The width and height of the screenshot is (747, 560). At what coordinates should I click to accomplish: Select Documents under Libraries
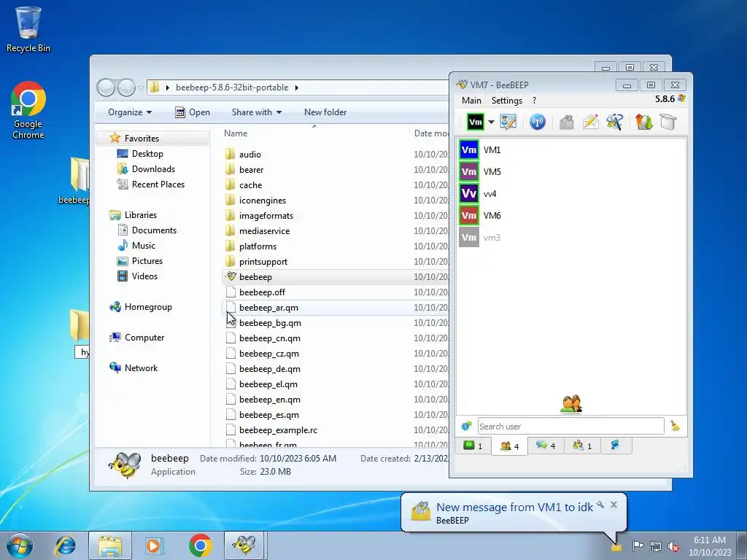(154, 230)
